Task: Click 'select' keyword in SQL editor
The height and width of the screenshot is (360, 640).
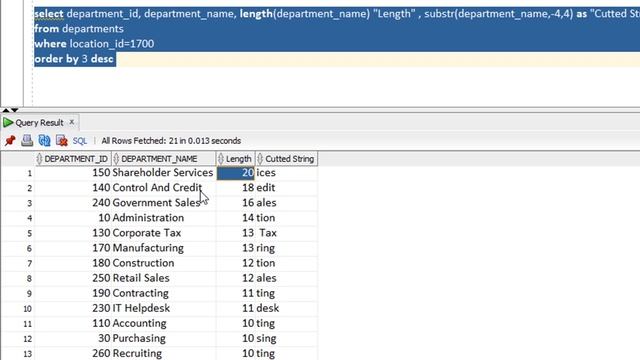Action: tap(49, 14)
